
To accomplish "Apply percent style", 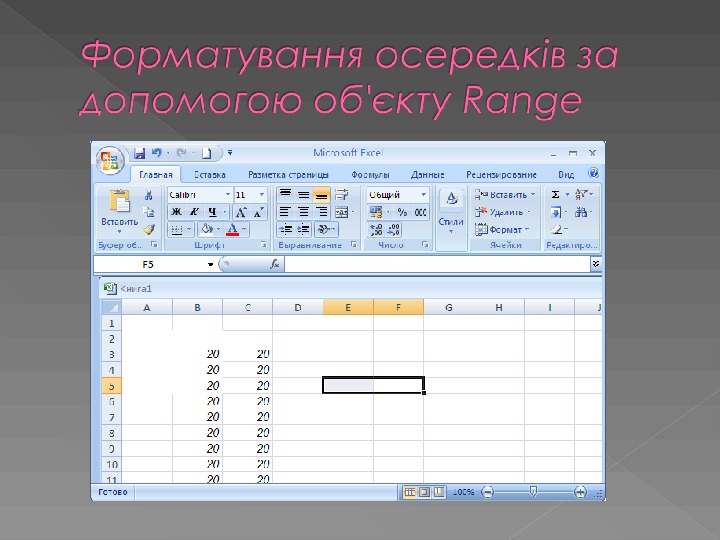I will pos(402,212).
